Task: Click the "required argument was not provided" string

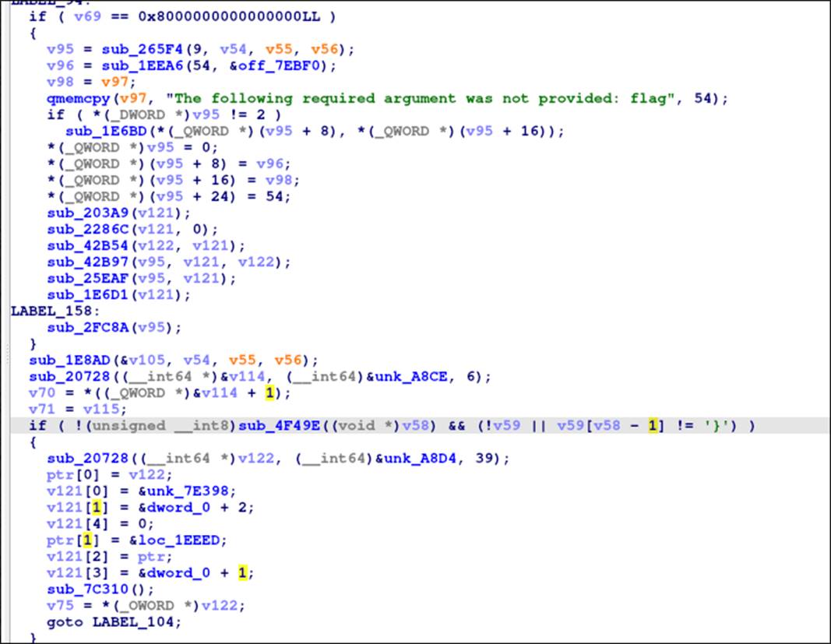Action: click(x=440, y=99)
